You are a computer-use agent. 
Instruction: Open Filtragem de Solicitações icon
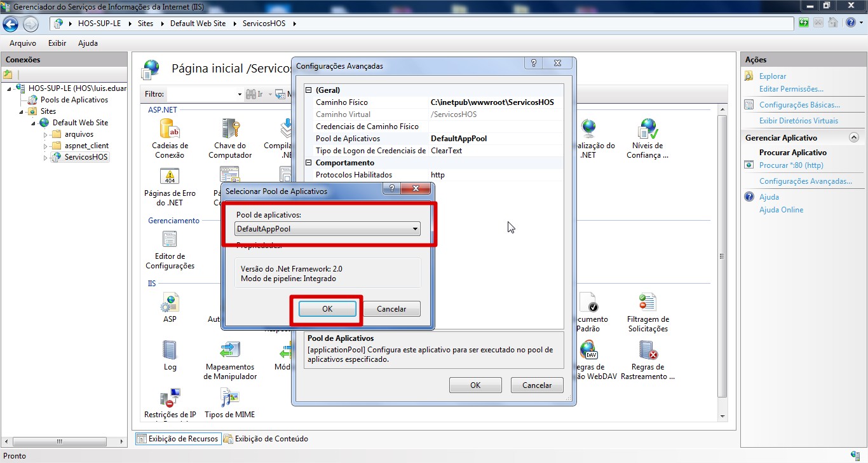coord(647,303)
